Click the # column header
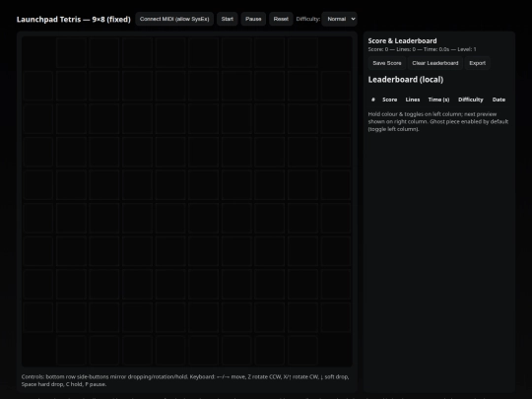 [373, 100]
